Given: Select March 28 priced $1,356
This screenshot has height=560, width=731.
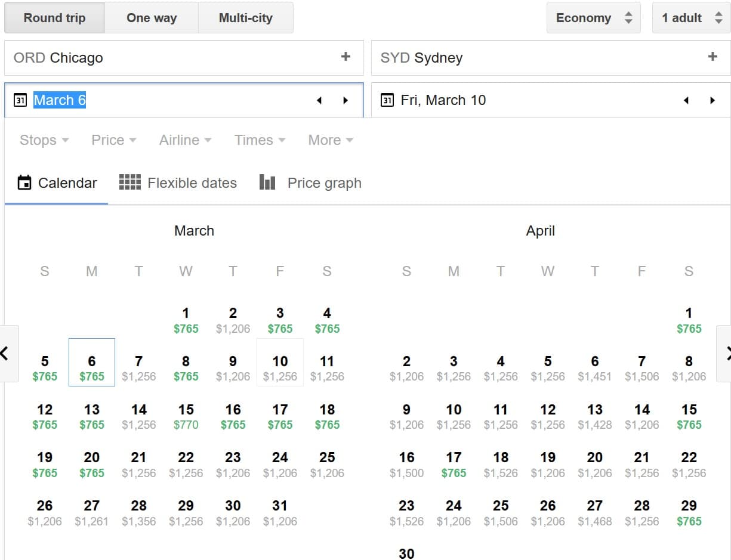Looking at the screenshot, I should point(138,513).
